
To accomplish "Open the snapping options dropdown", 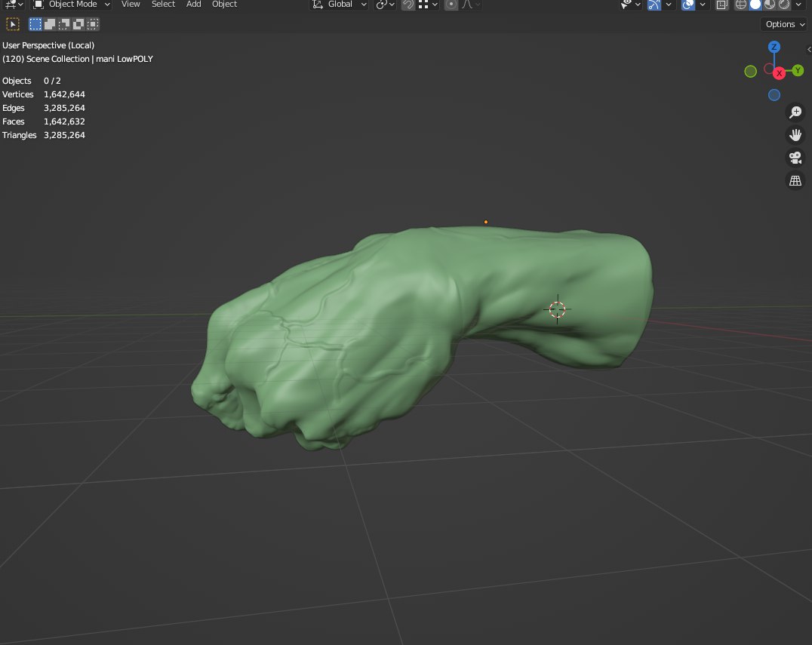I will click(x=429, y=4).
